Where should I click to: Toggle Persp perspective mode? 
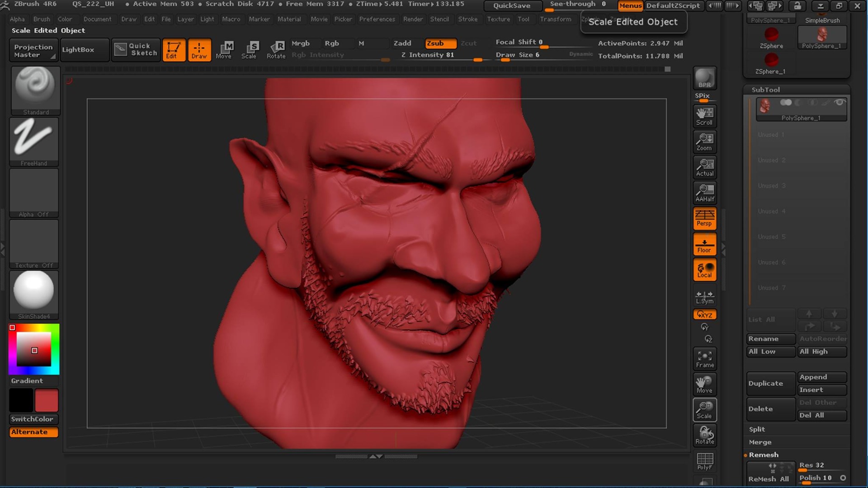click(704, 218)
